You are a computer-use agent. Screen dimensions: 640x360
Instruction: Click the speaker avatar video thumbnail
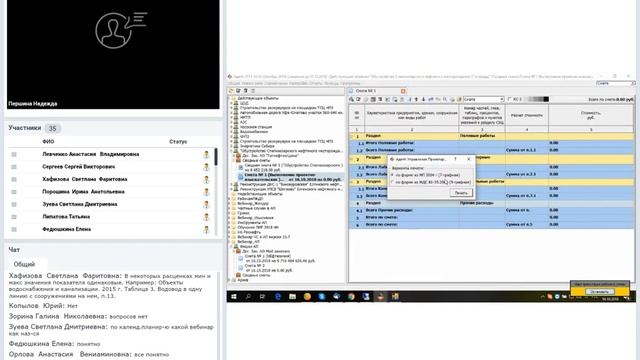113,54
